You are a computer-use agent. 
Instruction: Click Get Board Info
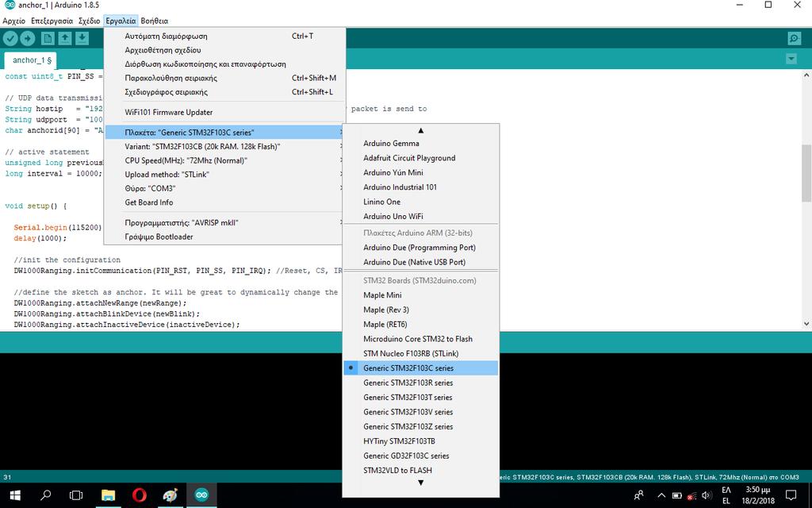tap(224, 202)
